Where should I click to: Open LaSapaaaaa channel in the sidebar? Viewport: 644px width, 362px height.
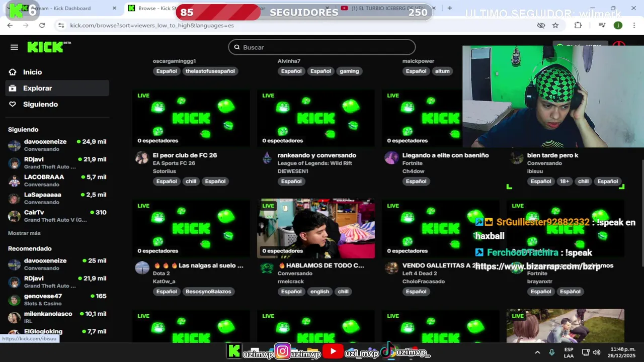pos(57,198)
